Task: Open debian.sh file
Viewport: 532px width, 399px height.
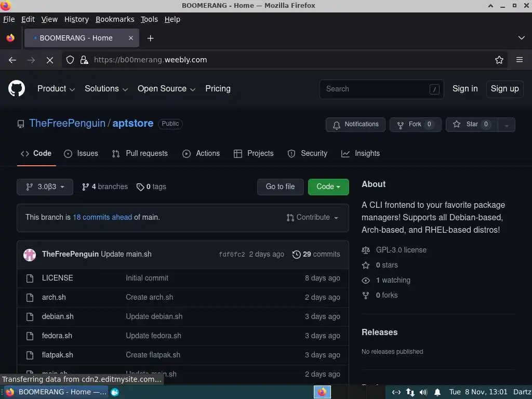Action: tap(58, 317)
